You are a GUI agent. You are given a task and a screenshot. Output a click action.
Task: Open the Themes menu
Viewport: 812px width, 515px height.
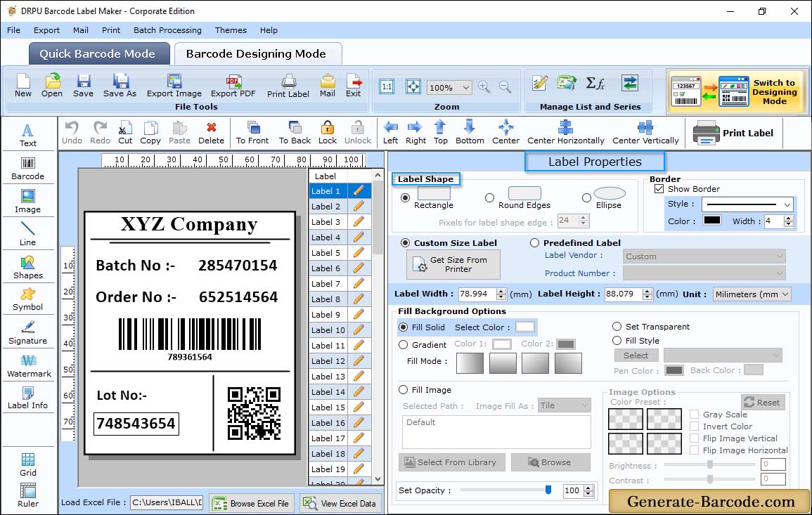click(231, 30)
